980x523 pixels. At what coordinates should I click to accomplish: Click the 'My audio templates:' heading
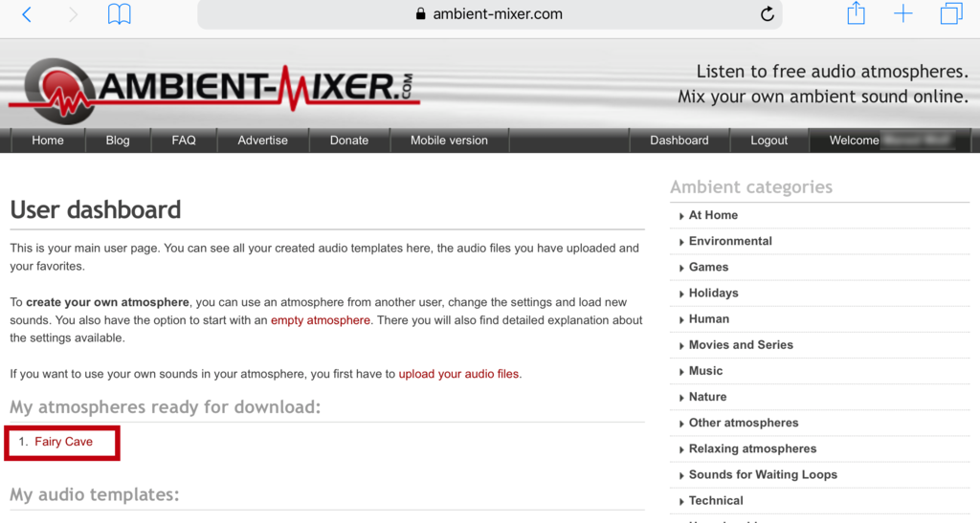(x=95, y=494)
